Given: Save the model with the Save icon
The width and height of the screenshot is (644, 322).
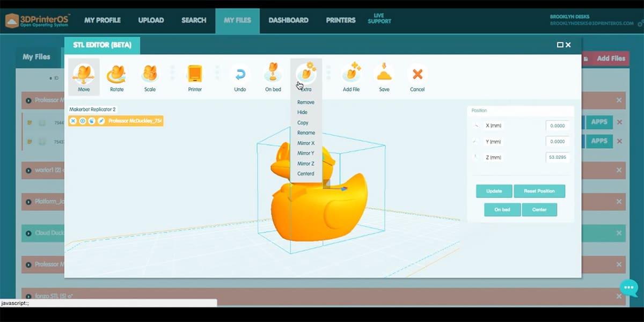Looking at the screenshot, I should (x=384, y=77).
